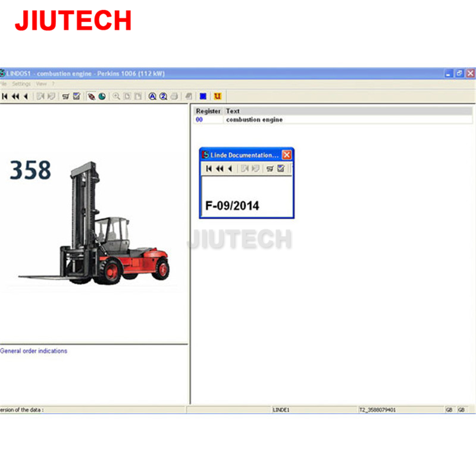Click the double-left rewind arrow in main toolbar
476x476 pixels.
coord(15,96)
